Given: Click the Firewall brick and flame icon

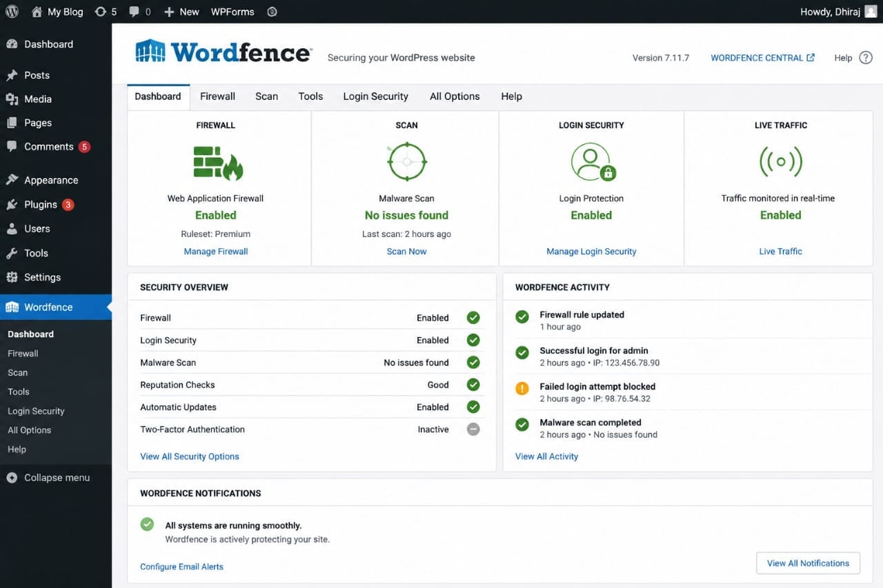Looking at the screenshot, I should tap(218, 163).
